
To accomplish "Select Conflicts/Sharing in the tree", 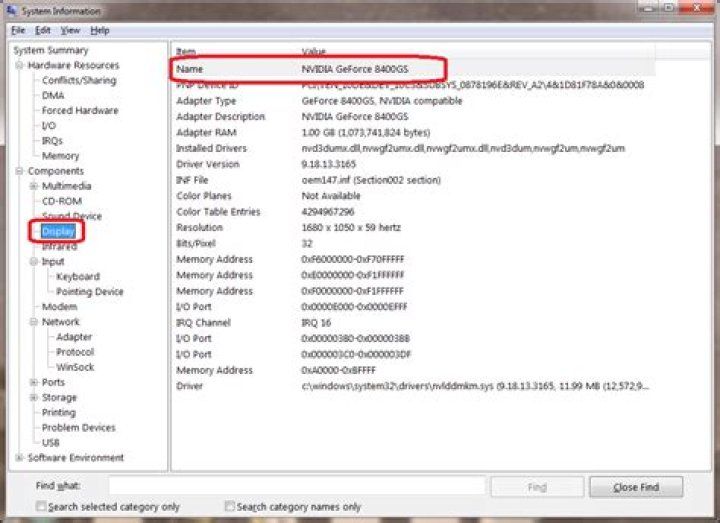I will tap(79, 80).
